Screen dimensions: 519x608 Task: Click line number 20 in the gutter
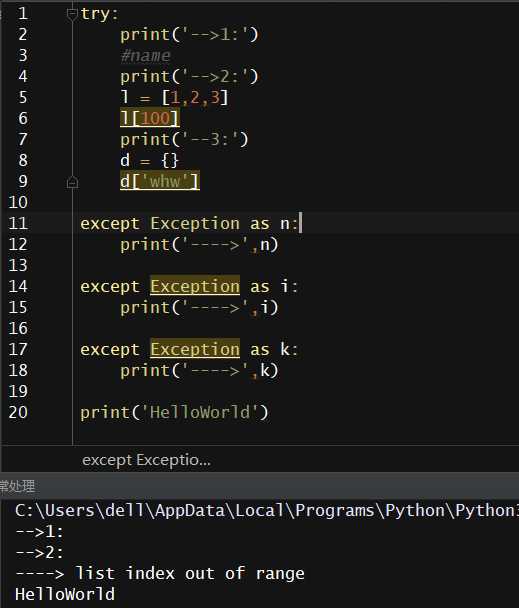[x=18, y=412]
